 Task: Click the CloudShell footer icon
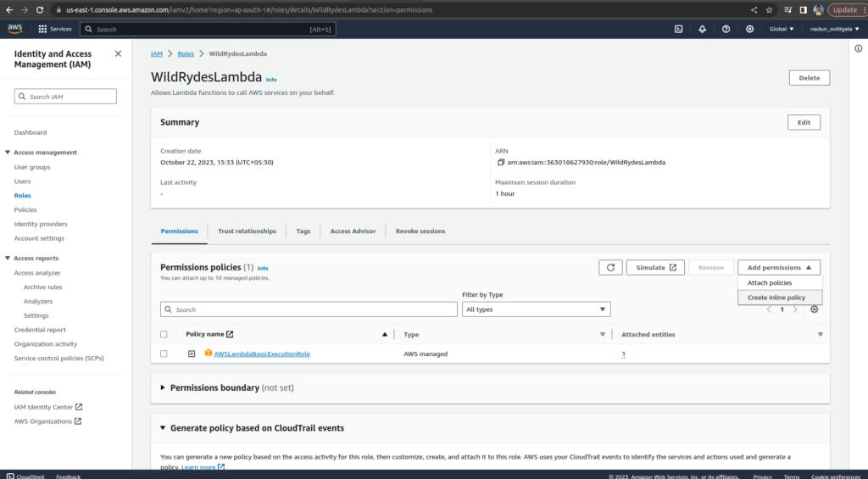pyautogui.click(x=10, y=476)
